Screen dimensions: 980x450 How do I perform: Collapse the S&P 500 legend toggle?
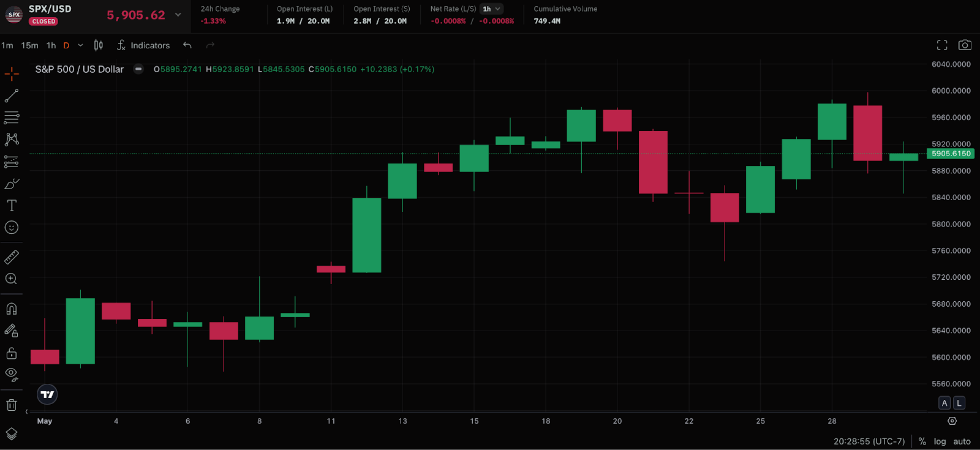point(138,69)
